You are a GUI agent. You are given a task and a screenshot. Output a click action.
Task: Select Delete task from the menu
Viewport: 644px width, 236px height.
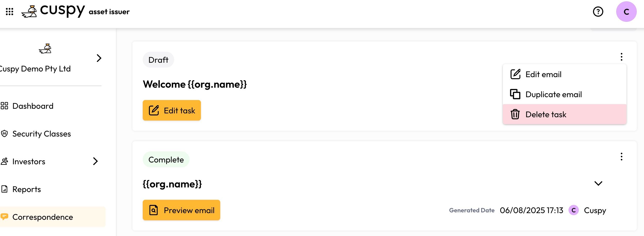tap(546, 114)
